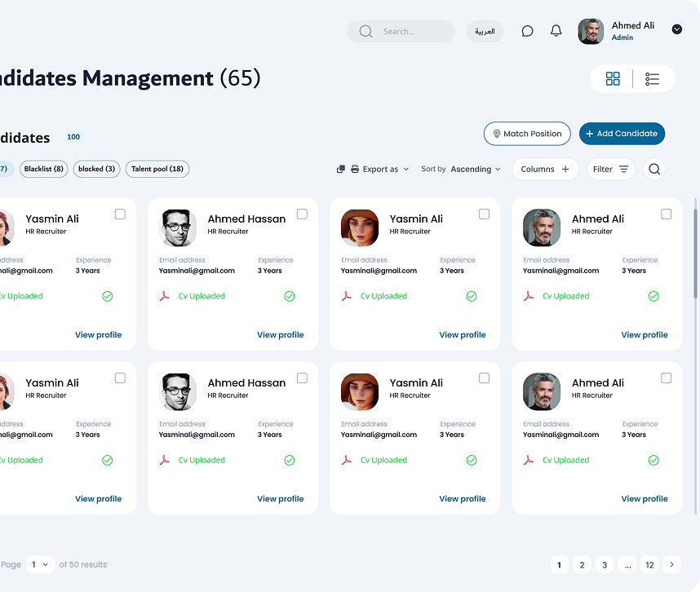Image resolution: width=700 pixels, height=592 pixels.
Task: Open the PDF icon on bottom-row Ahmed Ali card
Action: click(x=529, y=460)
